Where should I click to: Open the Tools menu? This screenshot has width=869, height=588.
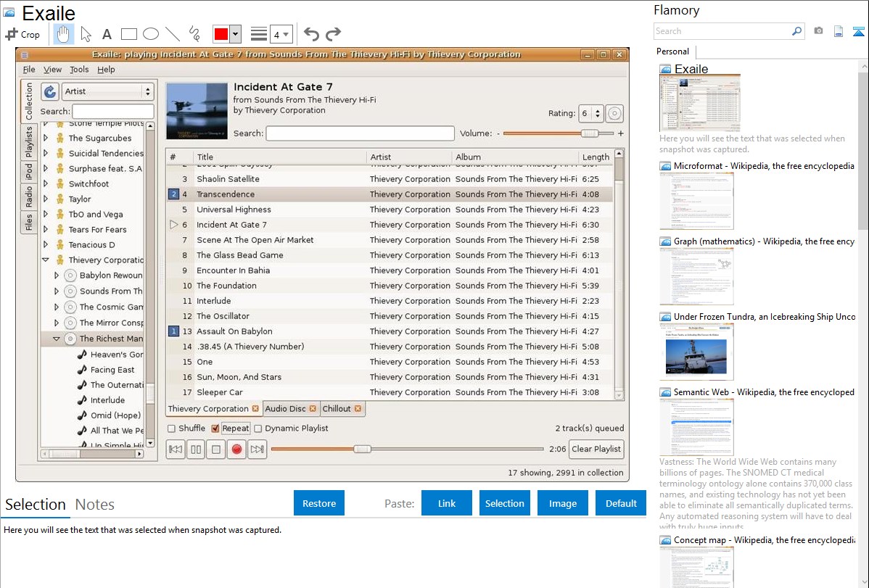tap(79, 70)
